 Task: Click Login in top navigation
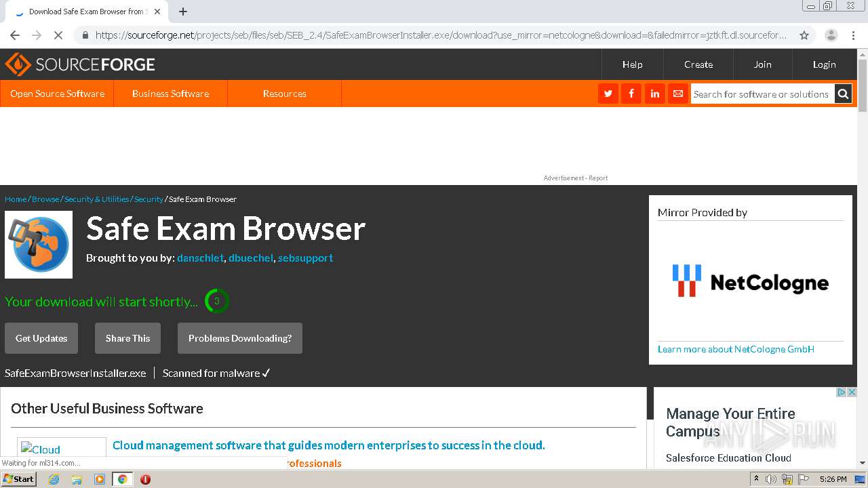[825, 64]
